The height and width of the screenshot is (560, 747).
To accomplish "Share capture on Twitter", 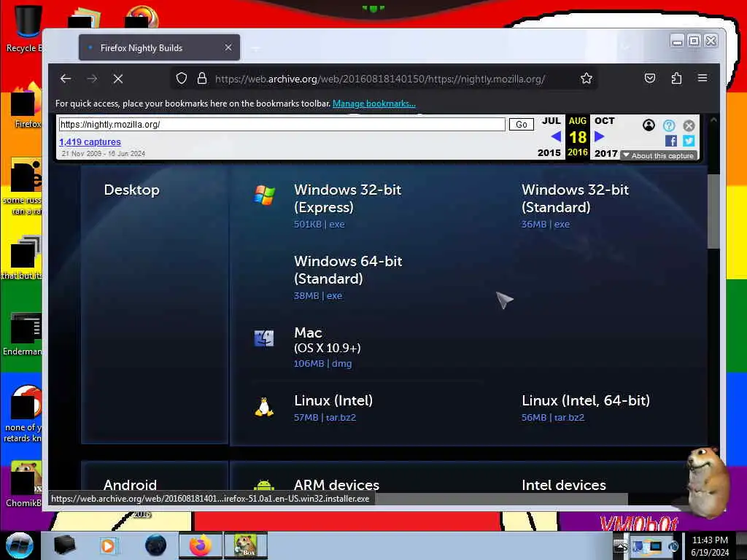I will click(x=689, y=141).
